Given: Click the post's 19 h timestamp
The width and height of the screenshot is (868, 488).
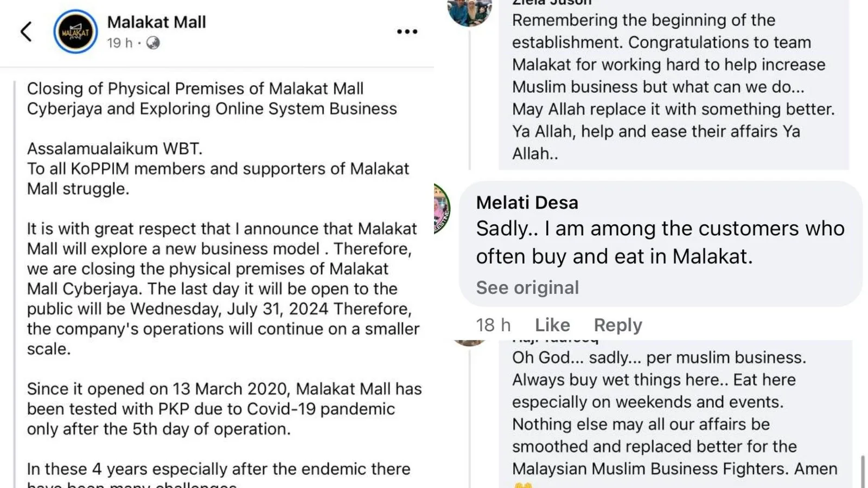Looking at the screenshot, I should point(119,43).
